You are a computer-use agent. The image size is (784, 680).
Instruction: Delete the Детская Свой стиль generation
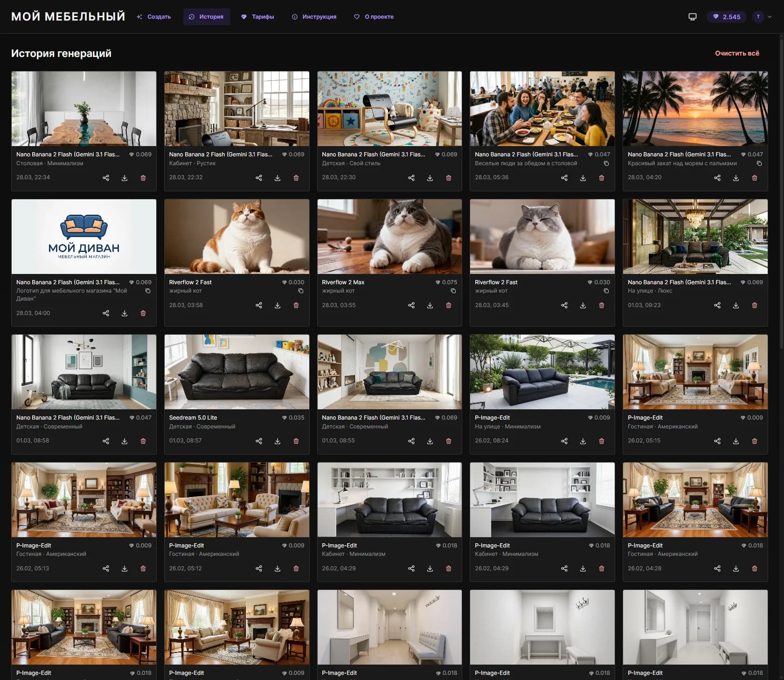pyautogui.click(x=449, y=178)
